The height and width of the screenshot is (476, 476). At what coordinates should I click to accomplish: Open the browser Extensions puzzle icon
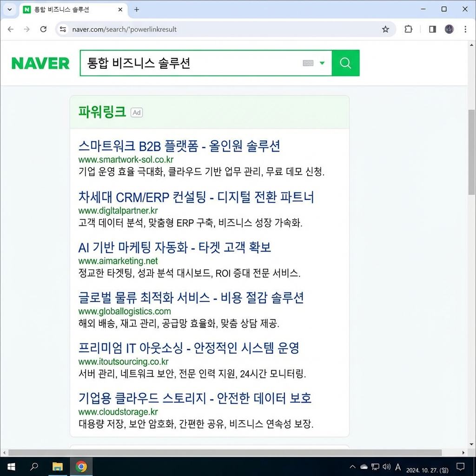(408, 29)
